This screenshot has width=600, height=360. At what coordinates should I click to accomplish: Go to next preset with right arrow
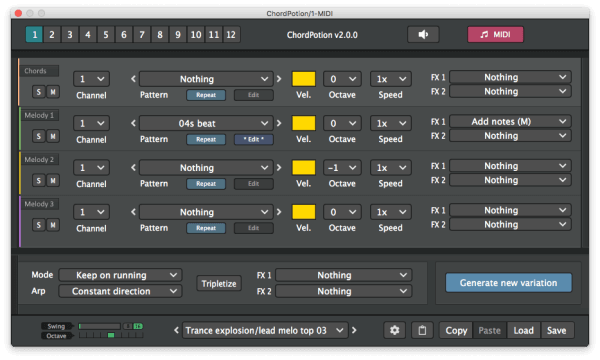click(x=354, y=330)
